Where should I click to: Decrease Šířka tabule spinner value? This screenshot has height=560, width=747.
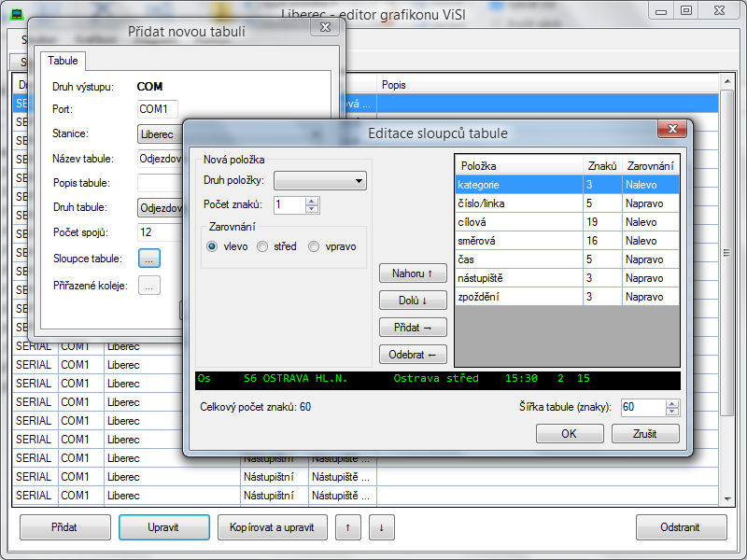point(672,412)
